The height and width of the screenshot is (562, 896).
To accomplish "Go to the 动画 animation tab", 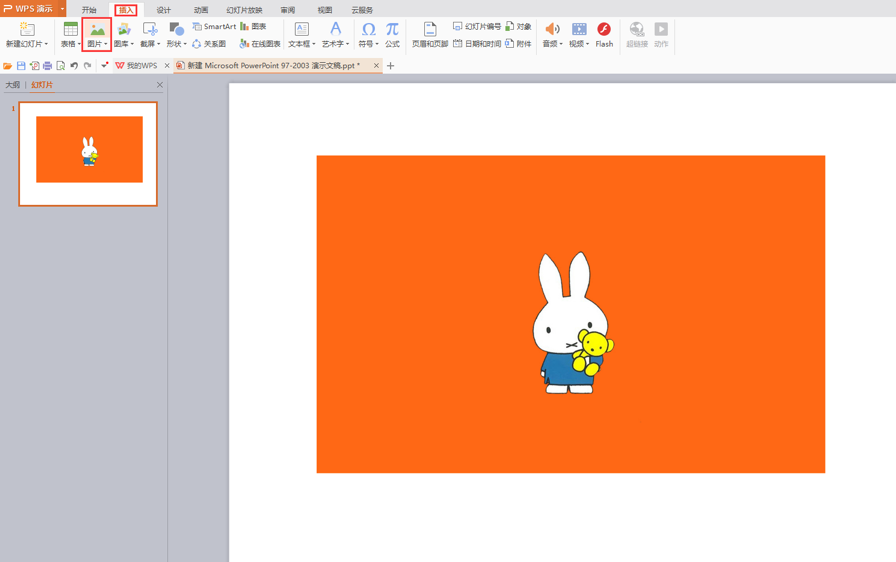I will tap(201, 10).
